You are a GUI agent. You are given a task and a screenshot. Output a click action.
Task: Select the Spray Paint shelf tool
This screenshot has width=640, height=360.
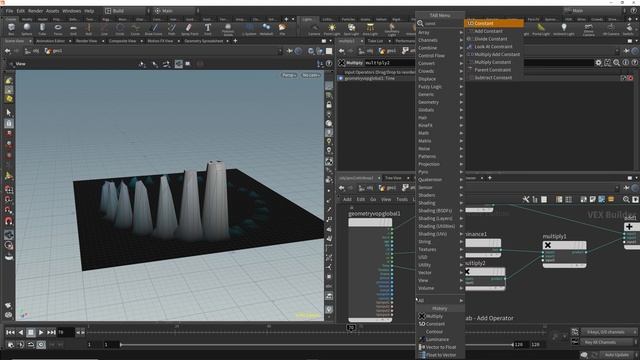189,29
